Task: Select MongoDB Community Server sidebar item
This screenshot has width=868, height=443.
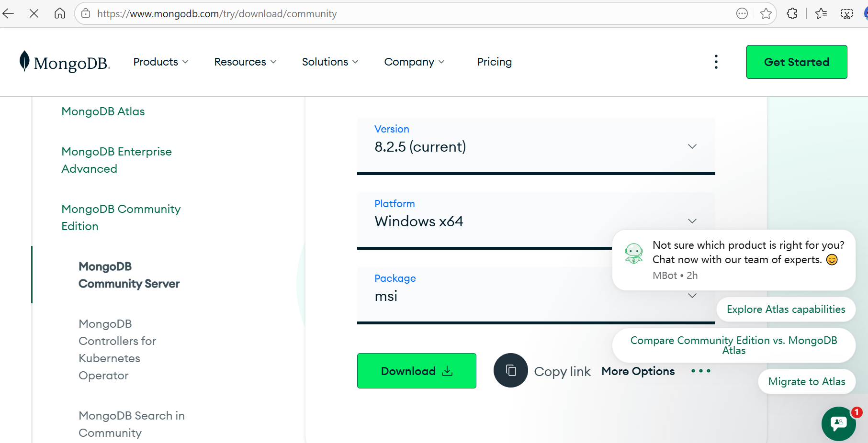Action: pyautogui.click(x=129, y=275)
